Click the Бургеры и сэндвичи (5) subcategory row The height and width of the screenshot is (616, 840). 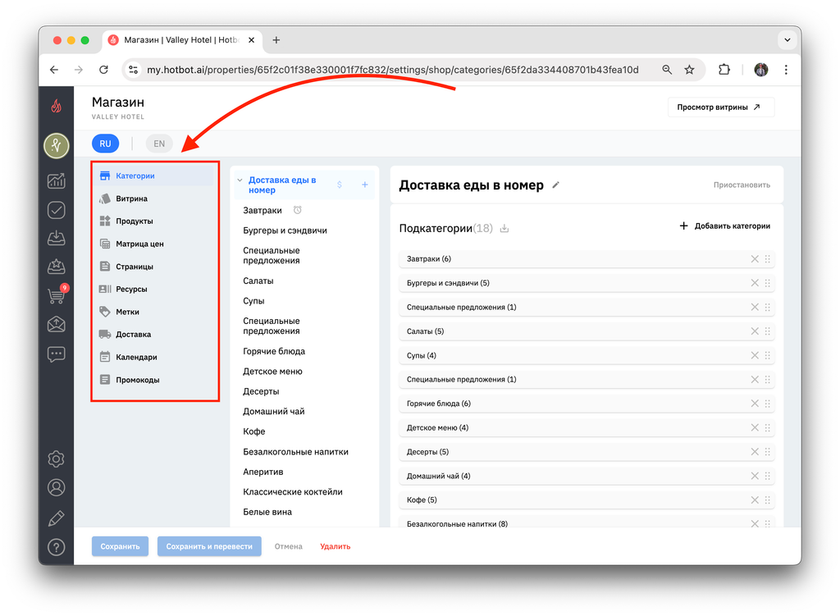[587, 283]
